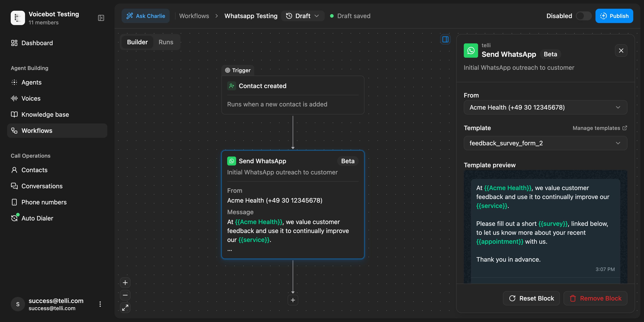Switch to the Builder tab
The height and width of the screenshot is (322, 644).
pos(137,42)
